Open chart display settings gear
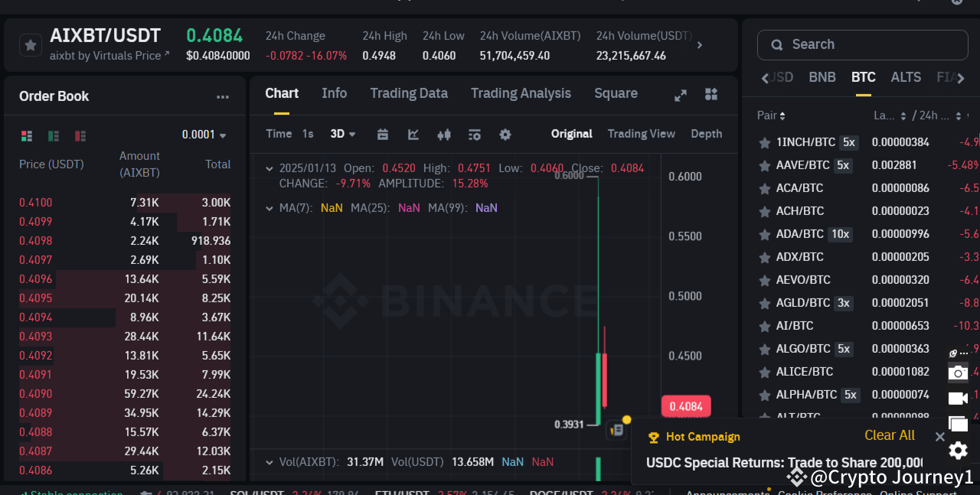This screenshot has height=495, width=980. pos(505,134)
